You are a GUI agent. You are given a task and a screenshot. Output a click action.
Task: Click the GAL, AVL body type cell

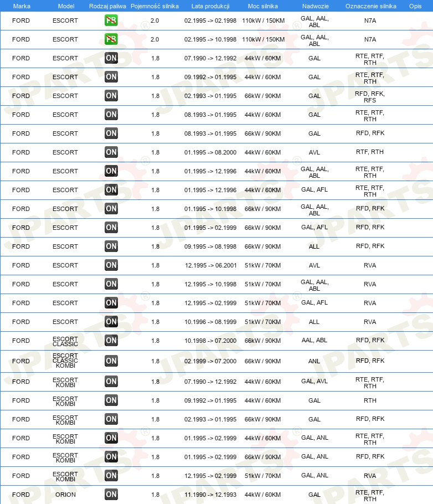pyautogui.click(x=315, y=381)
